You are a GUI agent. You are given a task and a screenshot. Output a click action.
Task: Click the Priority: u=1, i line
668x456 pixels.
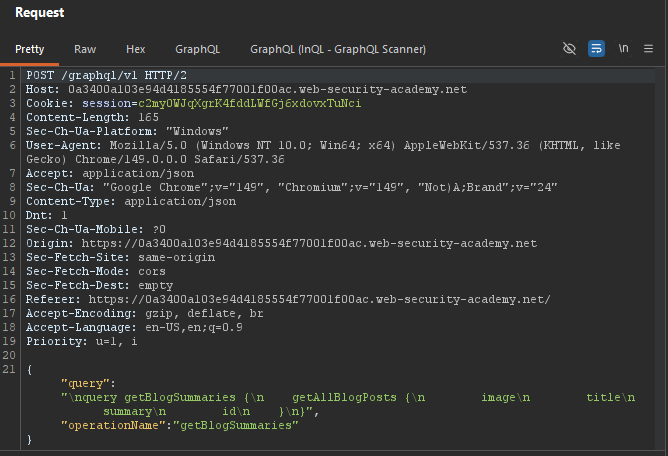click(81, 341)
